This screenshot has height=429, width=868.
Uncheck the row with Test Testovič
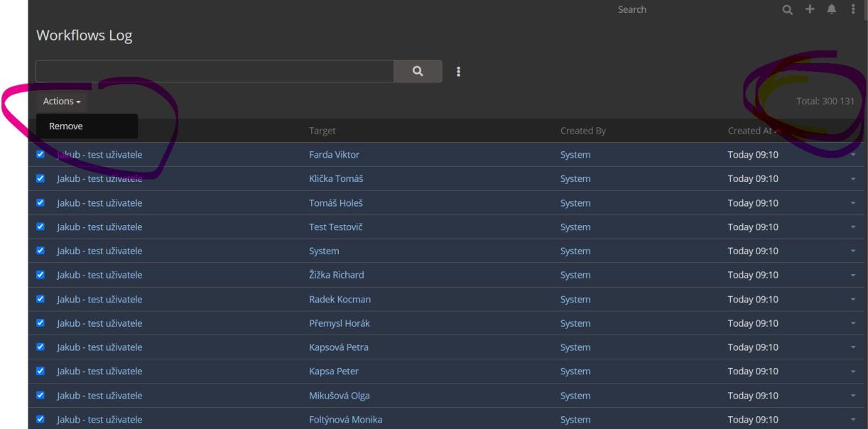40,227
